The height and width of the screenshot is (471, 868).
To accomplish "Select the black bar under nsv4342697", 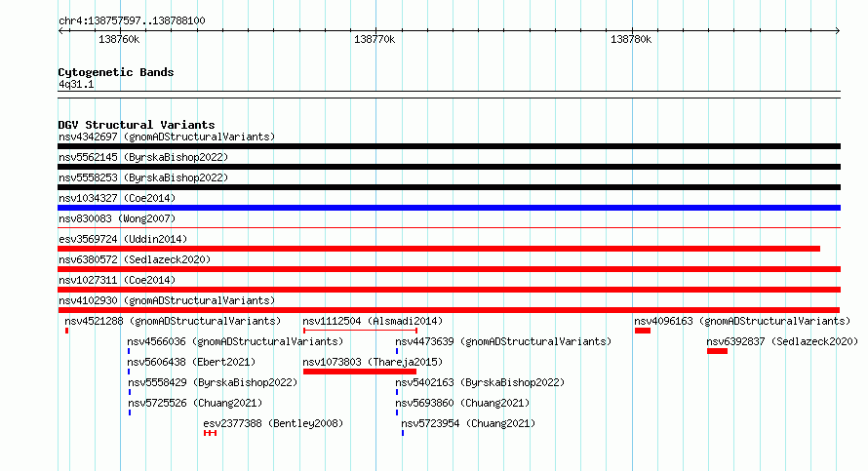I will [x=449, y=146].
